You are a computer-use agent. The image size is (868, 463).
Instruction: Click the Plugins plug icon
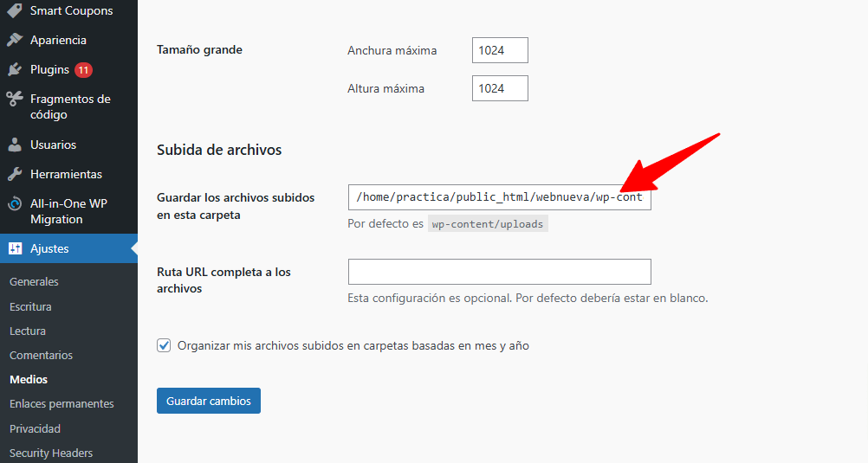pos(15,70)
